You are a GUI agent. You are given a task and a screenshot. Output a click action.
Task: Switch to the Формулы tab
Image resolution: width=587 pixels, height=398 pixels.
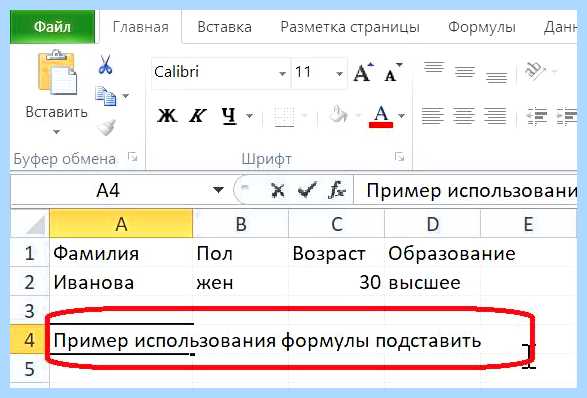tap(482, 27)
